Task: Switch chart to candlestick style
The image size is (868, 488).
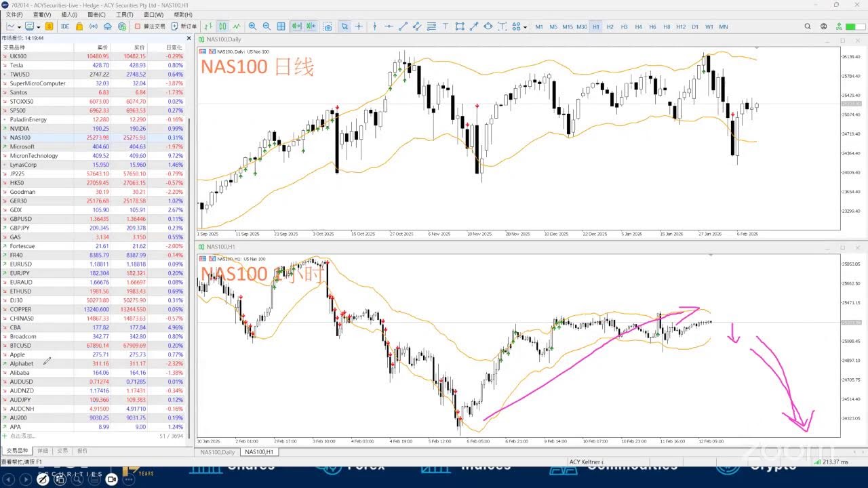Action: pyautogui.click(x=222, y=26)
